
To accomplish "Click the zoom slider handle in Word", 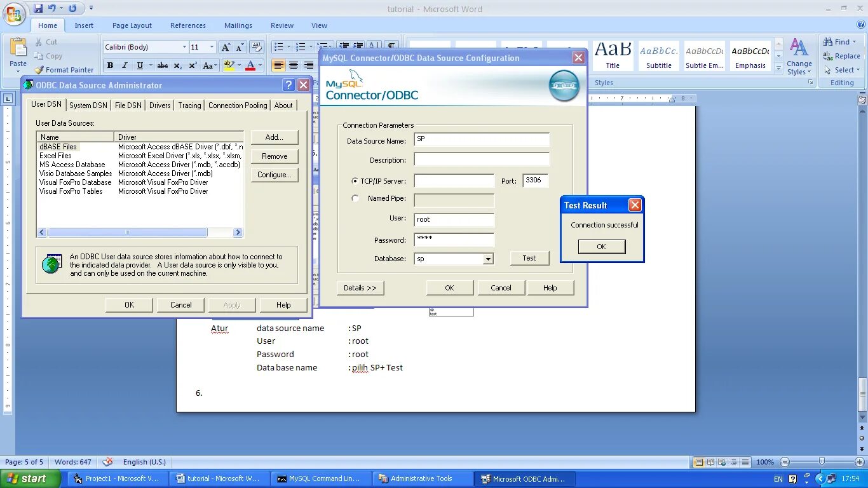I will pos(822,462).
